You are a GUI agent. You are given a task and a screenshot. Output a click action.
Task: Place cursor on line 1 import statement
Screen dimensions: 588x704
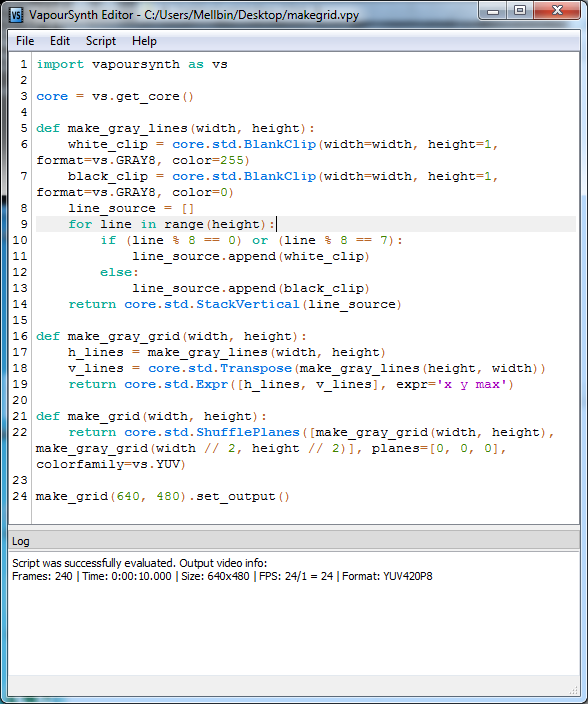pyautogui.click(x=132, y=64)
